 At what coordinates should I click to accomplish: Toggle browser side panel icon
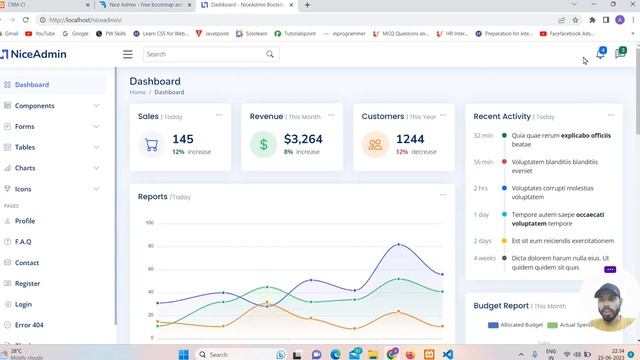coord(606,20)
